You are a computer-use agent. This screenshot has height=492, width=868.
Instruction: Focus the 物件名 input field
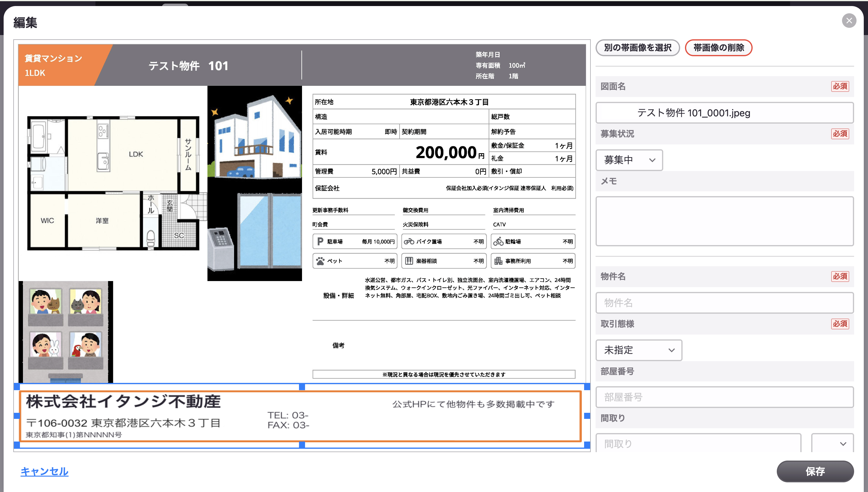[x=725, y=303]
